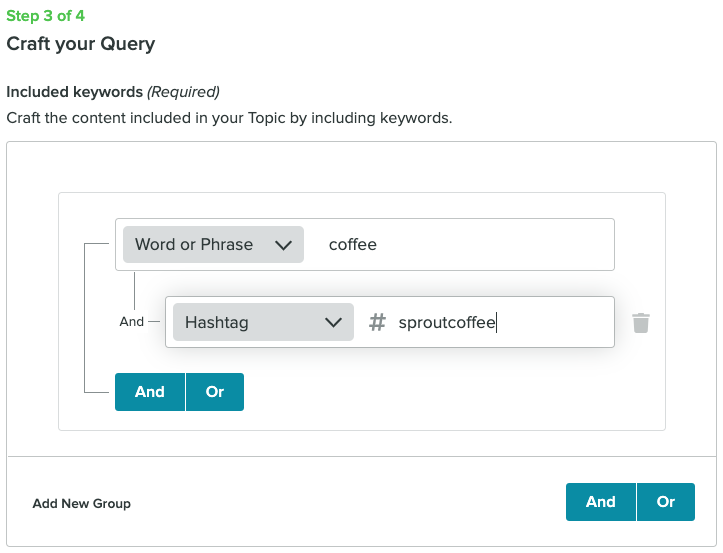
Task: Select the And connector label beside Hashtag row
Action: pos(131,321)
